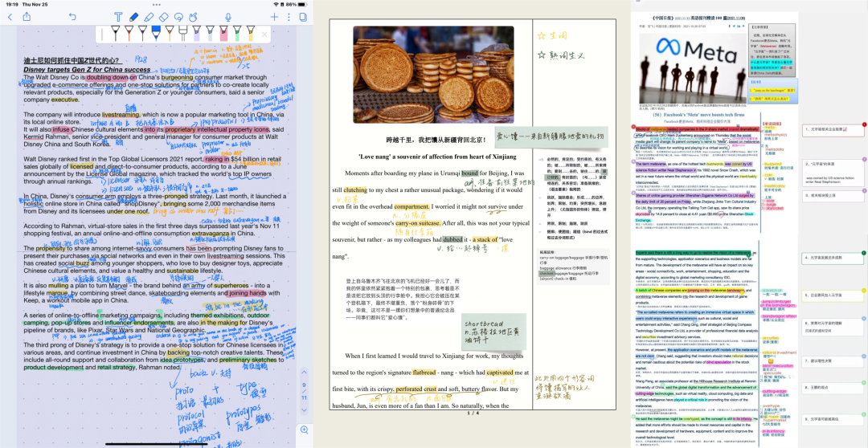Open margin note card 6
This screenshot has height=448, width=868.
click(x=833, y=326)
